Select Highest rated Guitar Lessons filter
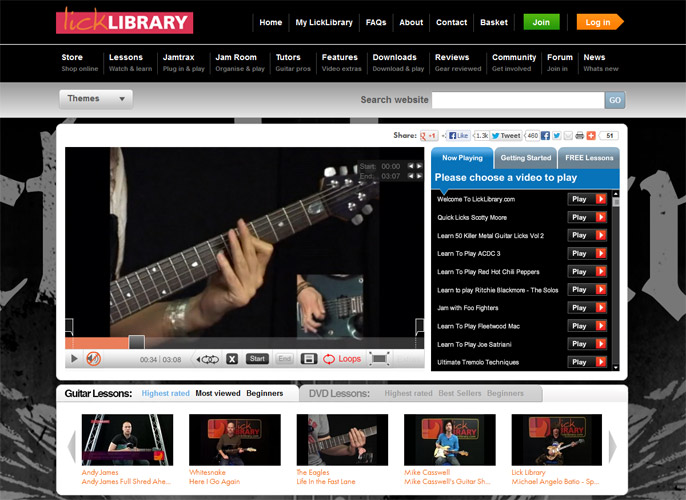This screenshot has width=686, height=500. tap(165, 393)
